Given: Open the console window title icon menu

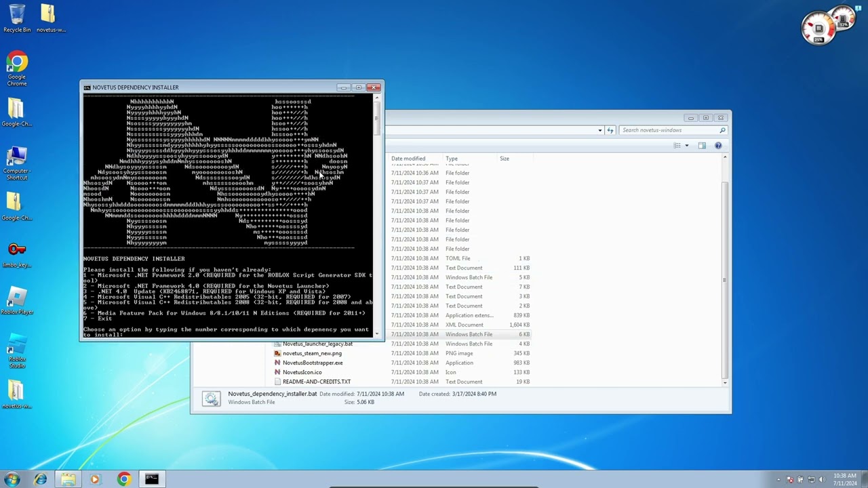Looking at the screenshot, I should point(87,87).
